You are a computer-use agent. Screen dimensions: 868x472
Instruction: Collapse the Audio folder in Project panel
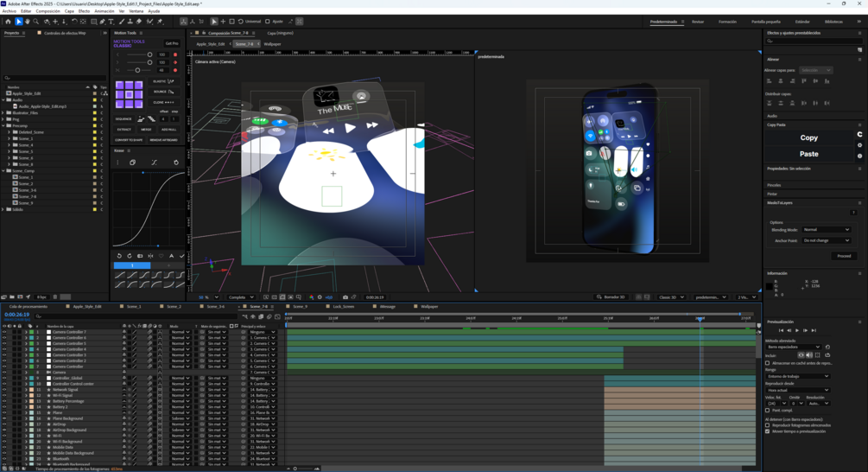click(3, 99)
